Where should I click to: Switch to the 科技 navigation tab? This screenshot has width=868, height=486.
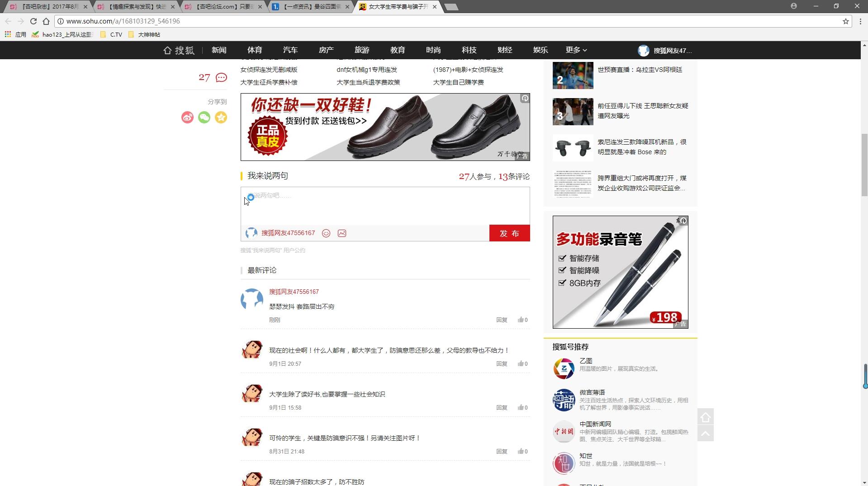(x=469, y=50)
